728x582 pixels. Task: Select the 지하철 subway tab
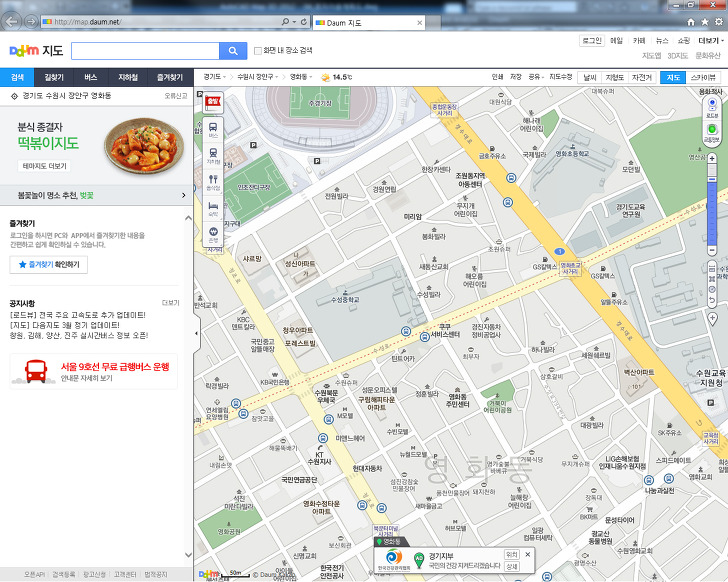pyautogui.click(x=128, y=78)
